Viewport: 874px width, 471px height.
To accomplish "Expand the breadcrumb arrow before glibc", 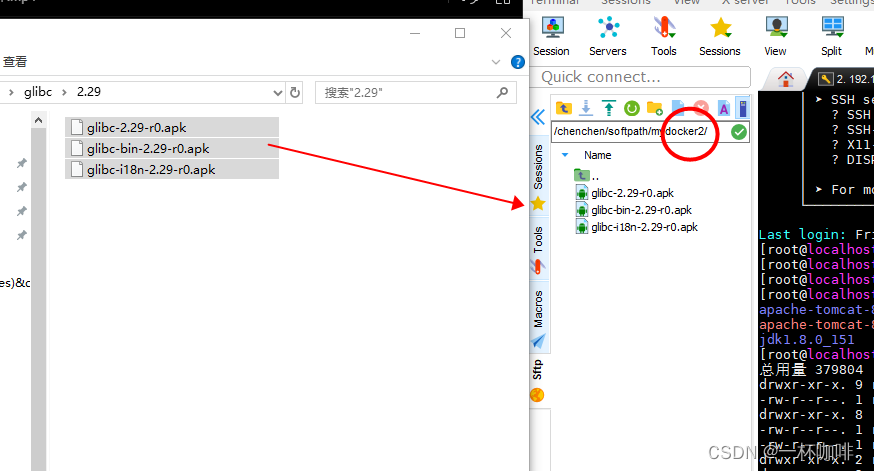I will pyautogui.click(x=11, y=93).
